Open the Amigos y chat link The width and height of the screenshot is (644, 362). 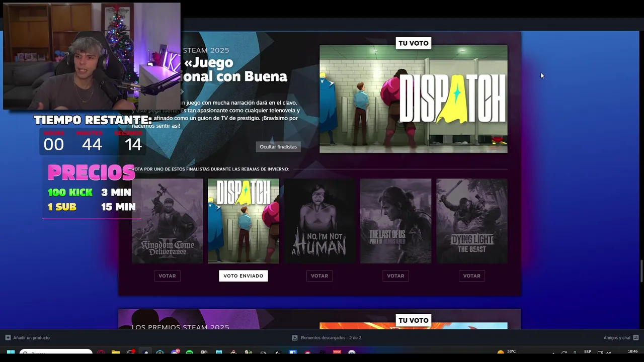(617, 337)
